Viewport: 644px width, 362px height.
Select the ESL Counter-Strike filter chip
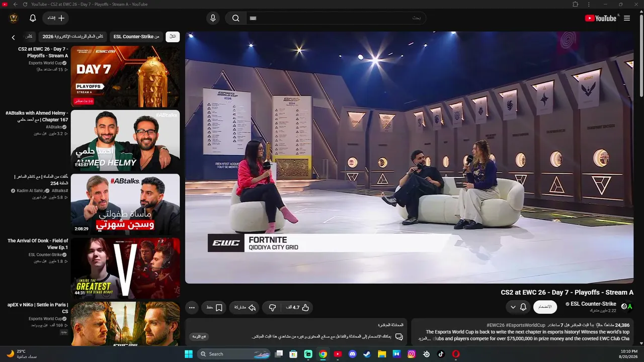[x=136, y=37]
